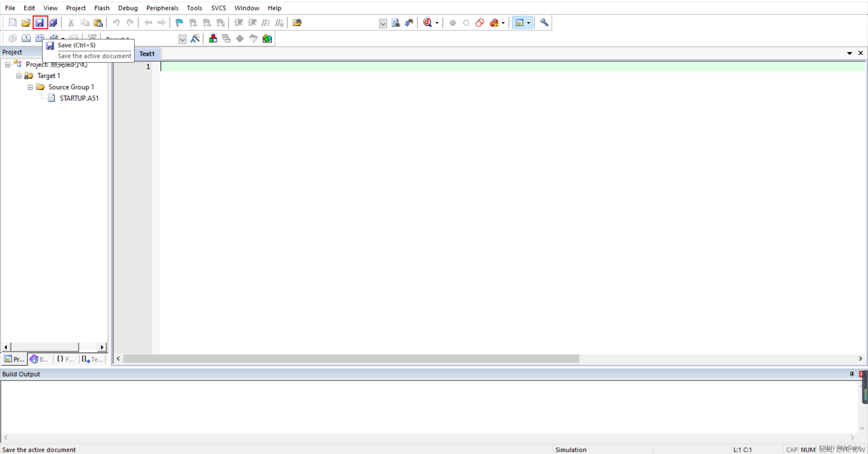
Task: Toggle the Window layout button
Action: [x=519, y=23]
